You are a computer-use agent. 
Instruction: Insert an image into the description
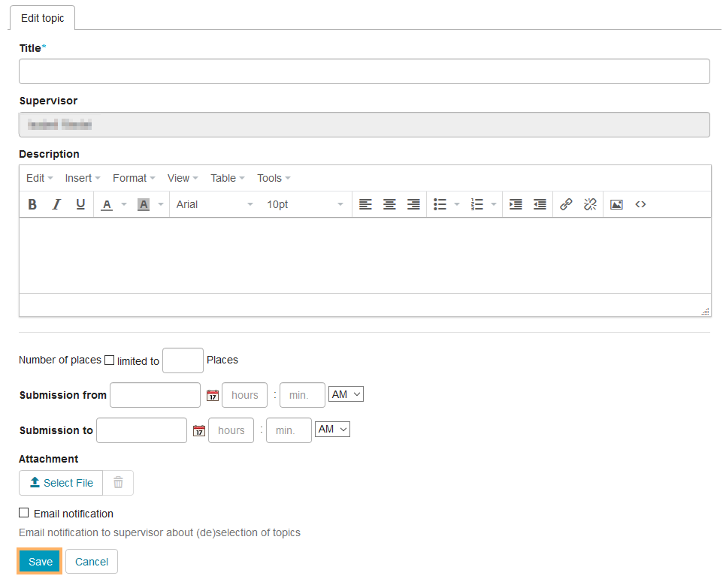(x=616, y=204)
